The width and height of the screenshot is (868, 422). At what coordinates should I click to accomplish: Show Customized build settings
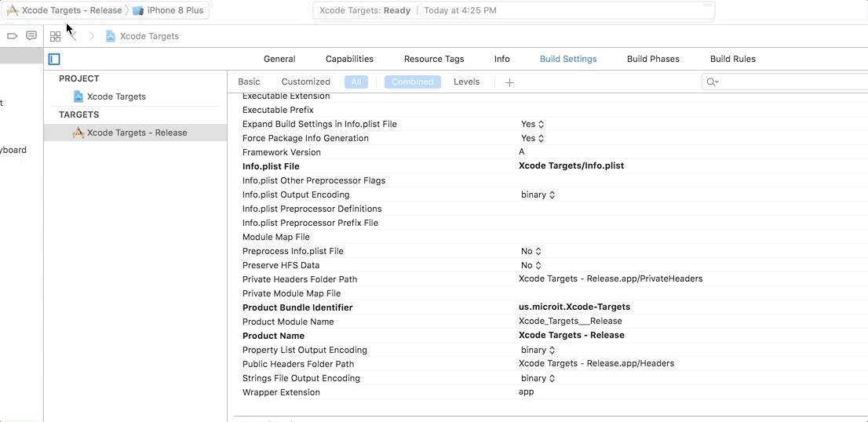click(x=305, y=82)
